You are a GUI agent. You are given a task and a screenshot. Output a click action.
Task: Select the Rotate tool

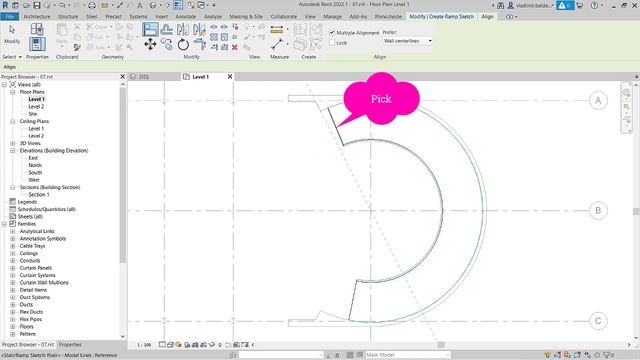[183, 44]
